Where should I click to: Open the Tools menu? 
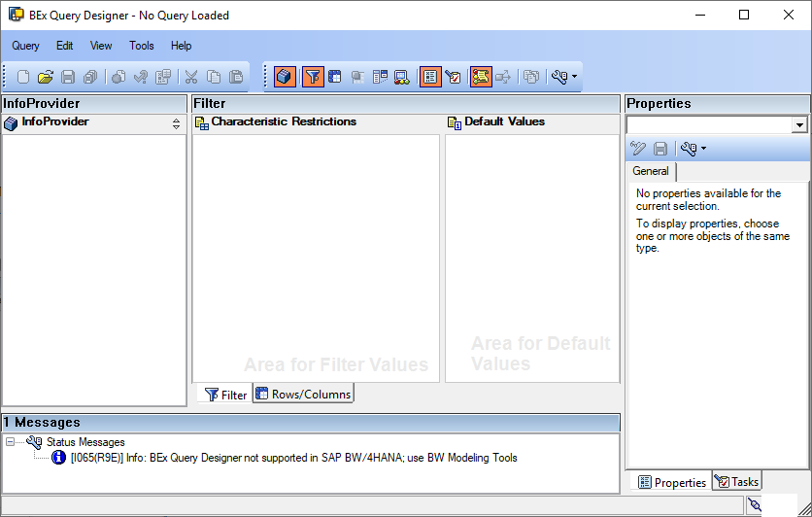[x=142, y=46]
